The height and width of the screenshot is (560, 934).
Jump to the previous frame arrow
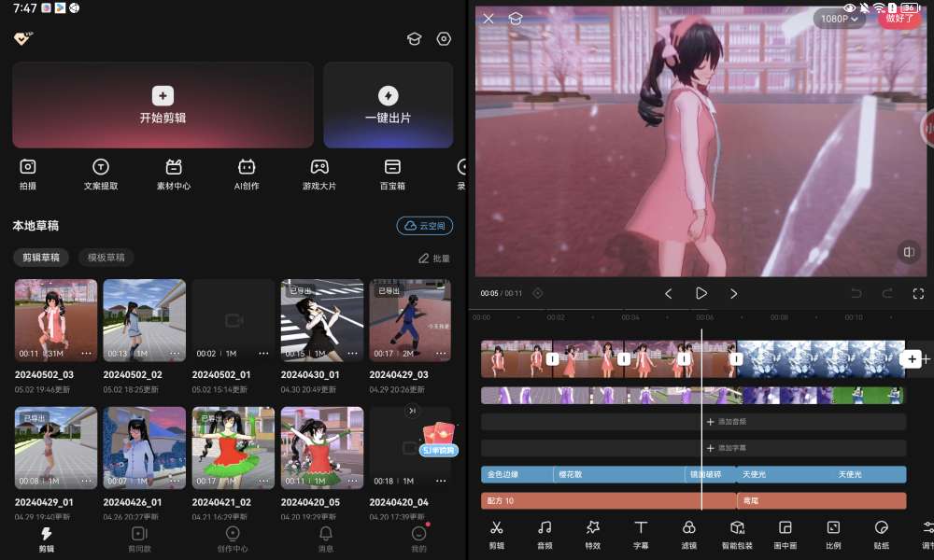coord(669,293)
